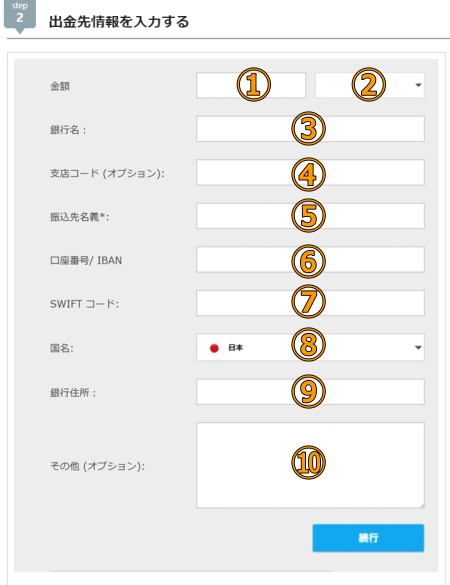Click the arrow on the 国名 dropdown
Viewport: 450px width, 585px height.
click(418, 348)
